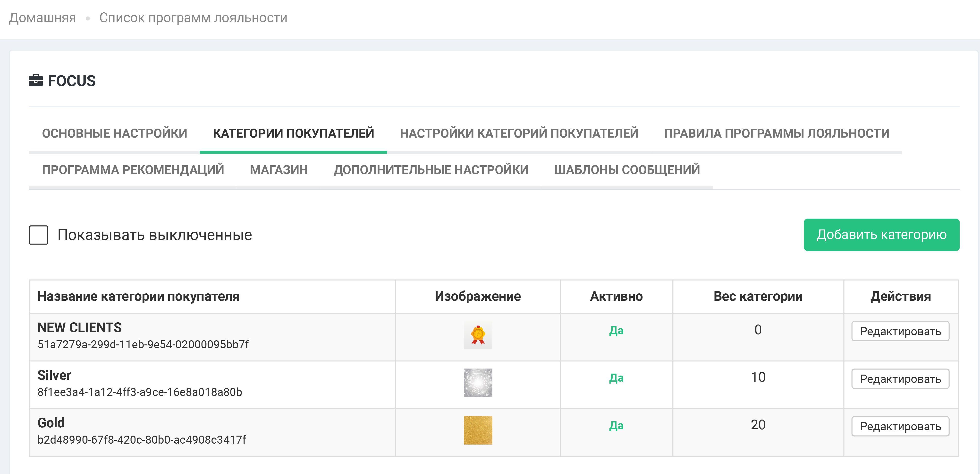Click the NEW CLIENTS medal image
The height and width of the screenshot is (474, 980).
478,335
